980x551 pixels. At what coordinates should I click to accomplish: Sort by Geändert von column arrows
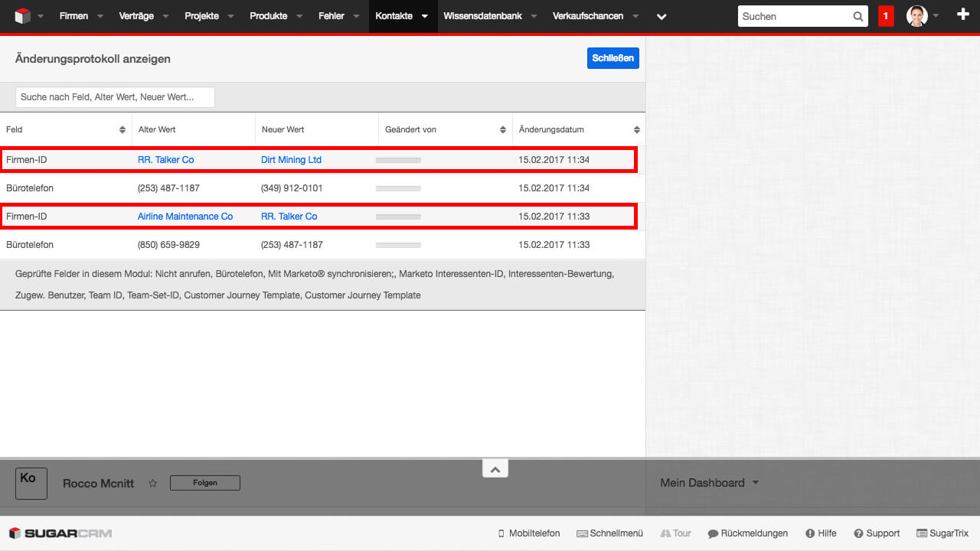pos(503,130)
